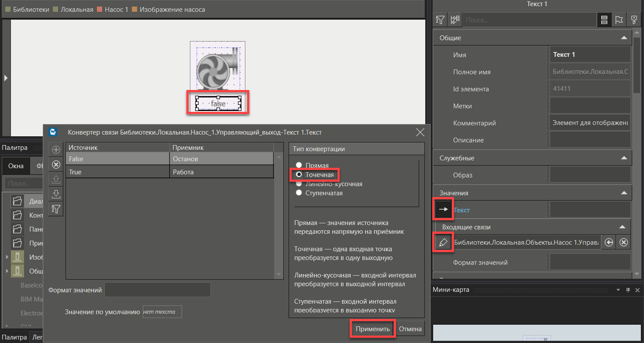Viewport: 644px width, 343px height.
Task: Click the Значение по умолчанию input field
Action: pyautogui.click(x=162, y=312)
